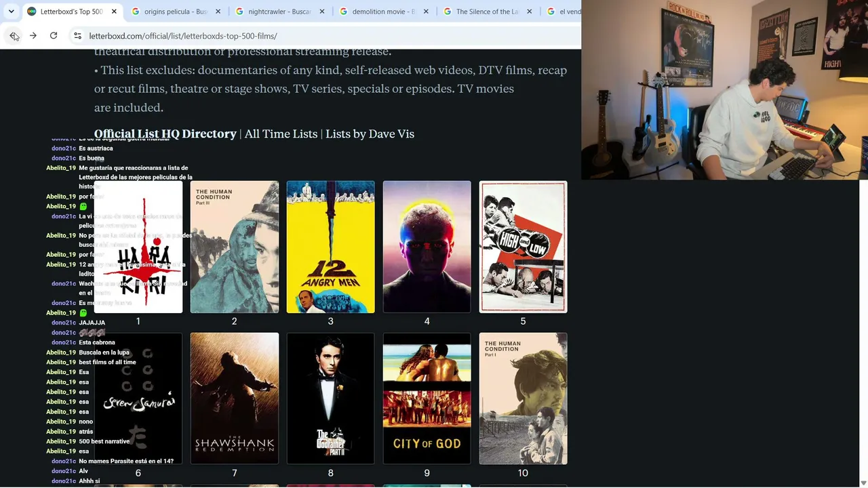The image size is (868, 488).
Task: Open the All Time Lists link
Action: [x=281, y=134]
